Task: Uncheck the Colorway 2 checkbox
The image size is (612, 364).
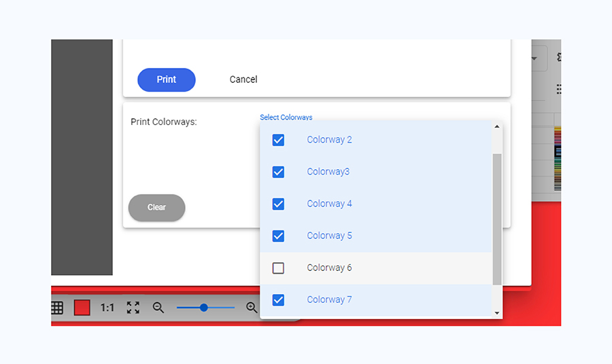Action: click(278, 140)
